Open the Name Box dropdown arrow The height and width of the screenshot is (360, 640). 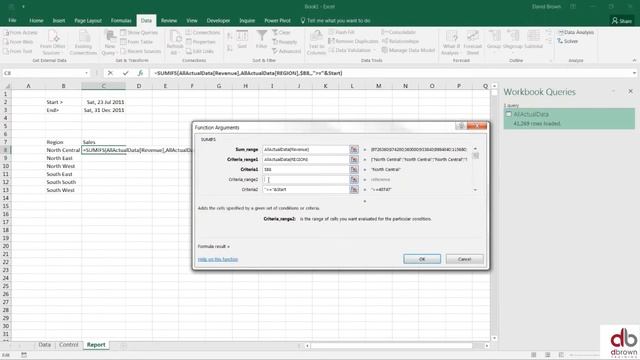click(x=87, y=73)
